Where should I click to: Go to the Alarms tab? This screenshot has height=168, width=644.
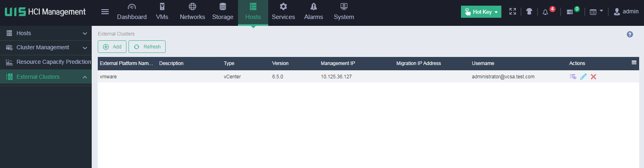(314, 12)
